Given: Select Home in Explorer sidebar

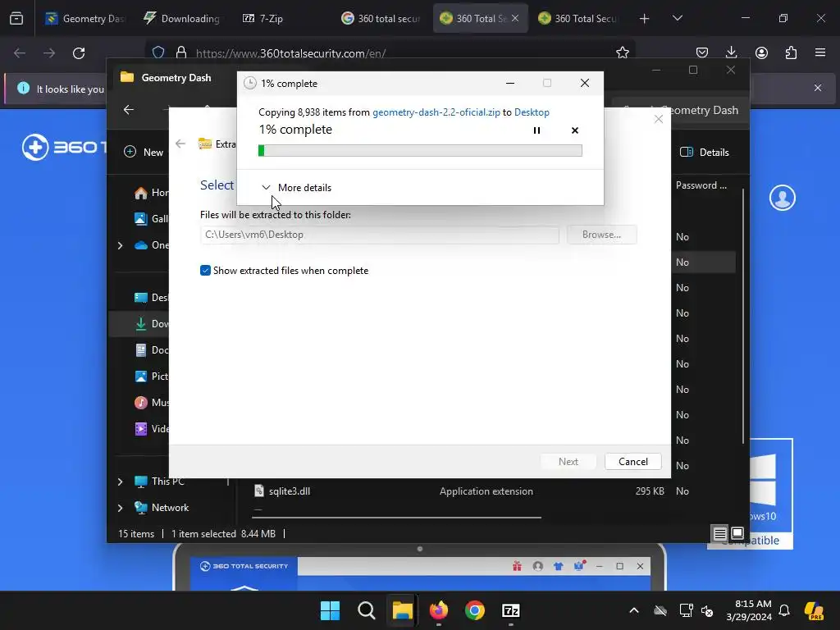Looking at the screenshot, I should [152, 193].
